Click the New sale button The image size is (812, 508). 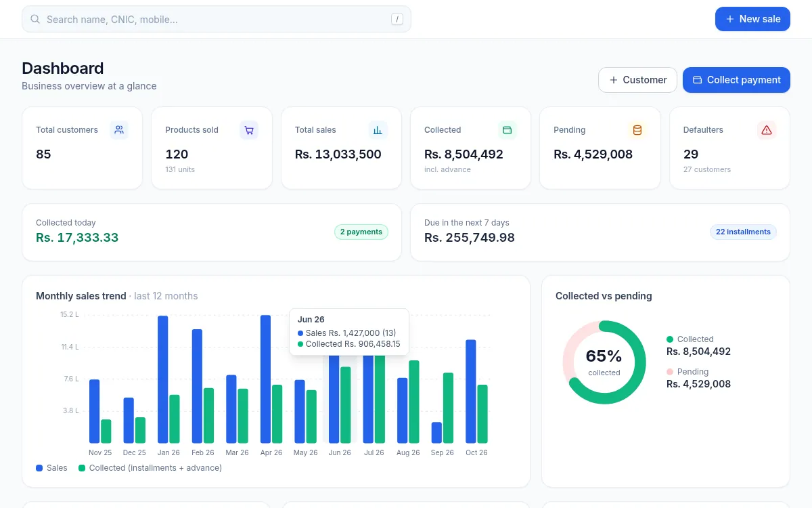[x=752, y=19]
